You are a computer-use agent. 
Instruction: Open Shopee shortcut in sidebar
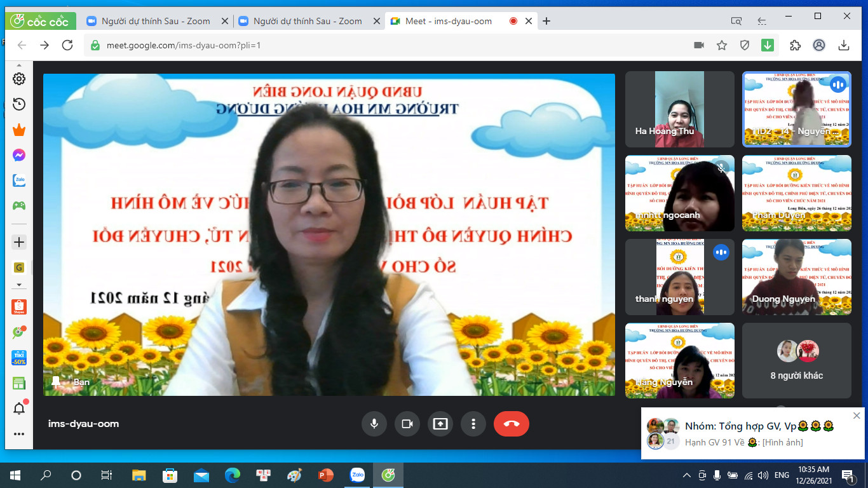click(x=19, y=308)
